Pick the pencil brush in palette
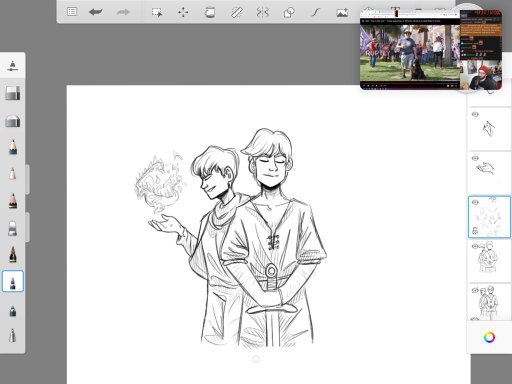This screenshot has height=384, width=512. (x=13, y=147)
